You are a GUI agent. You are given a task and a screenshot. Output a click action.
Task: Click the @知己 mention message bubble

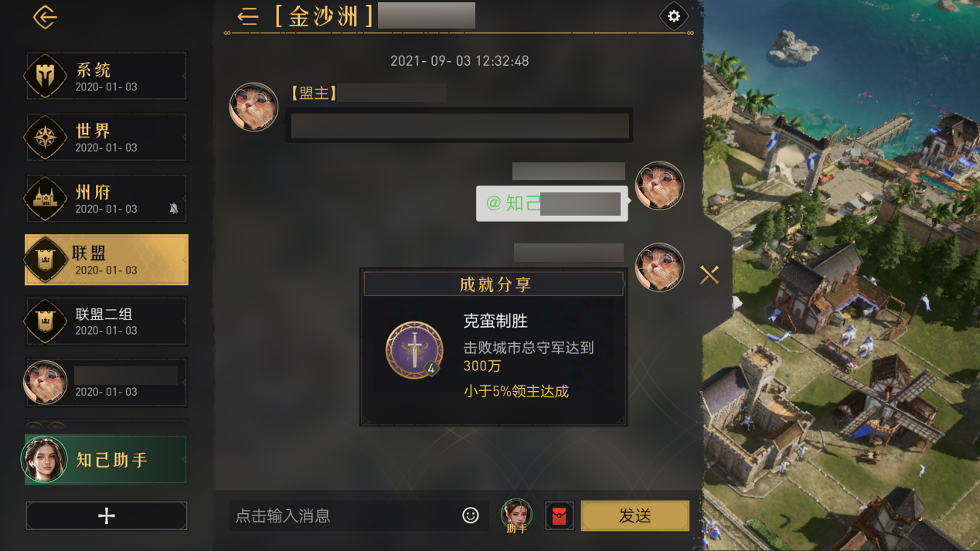click(x=552, y=204)
